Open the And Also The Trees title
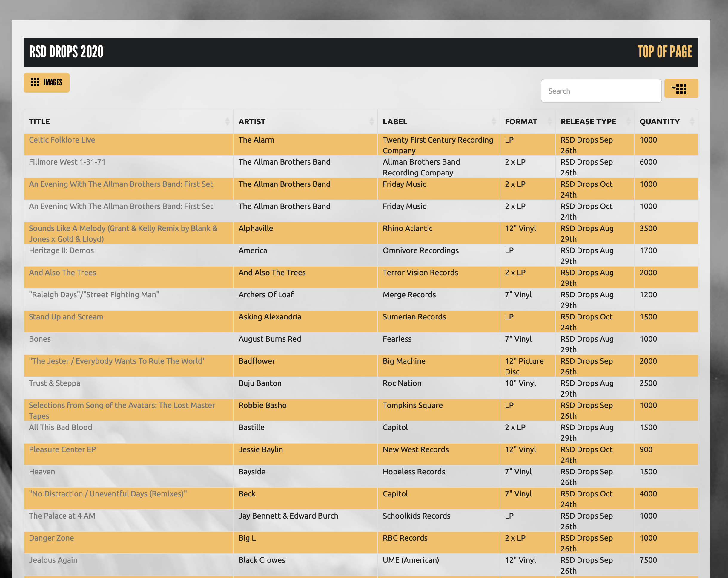 [x=62, y=273]
